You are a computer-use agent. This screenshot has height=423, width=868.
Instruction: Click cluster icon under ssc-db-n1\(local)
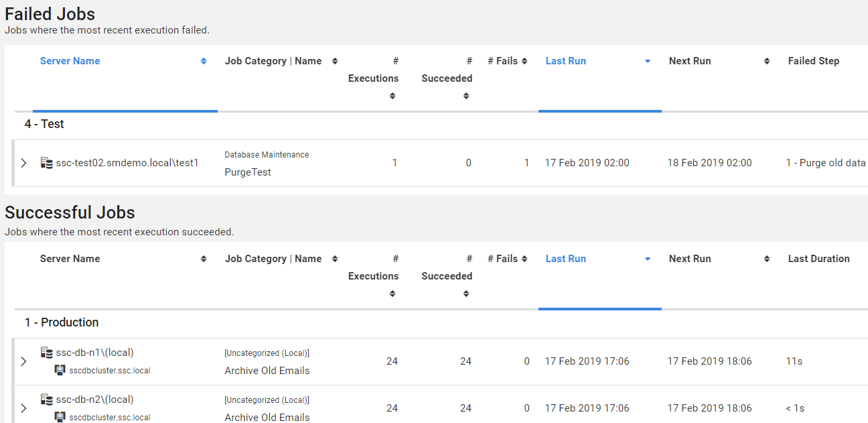60,370
